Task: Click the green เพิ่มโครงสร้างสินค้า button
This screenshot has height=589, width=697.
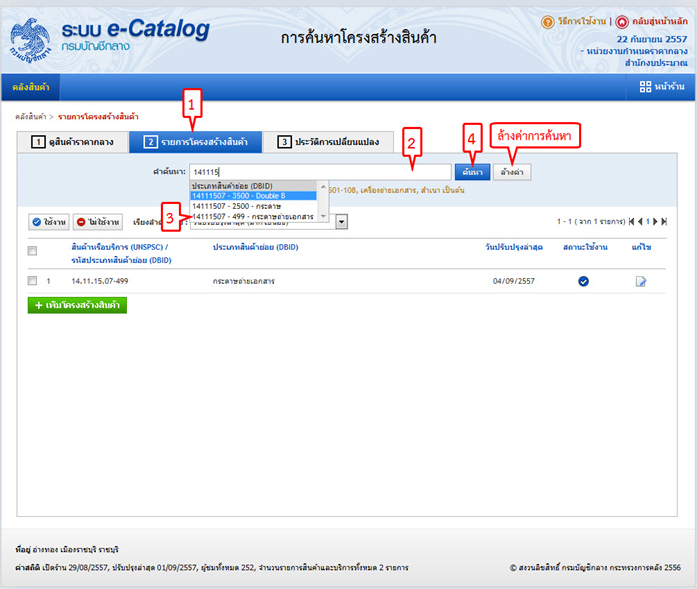Action: pyautogui.click(x=77, y=305)
